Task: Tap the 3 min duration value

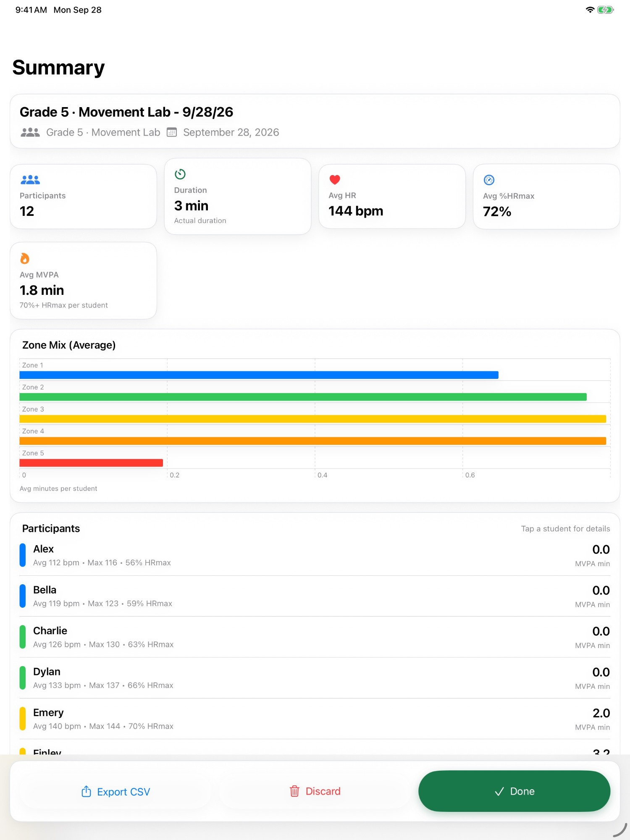Action: [191, 206]
